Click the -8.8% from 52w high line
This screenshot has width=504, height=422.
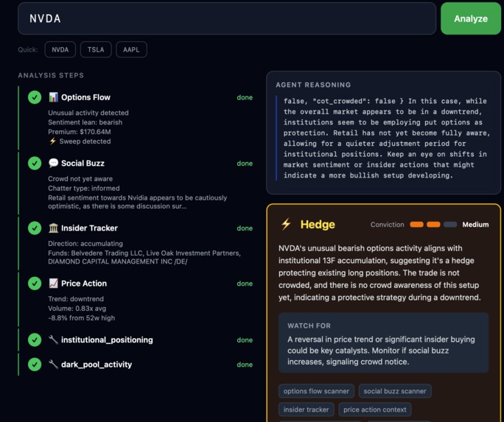(81, 318)
